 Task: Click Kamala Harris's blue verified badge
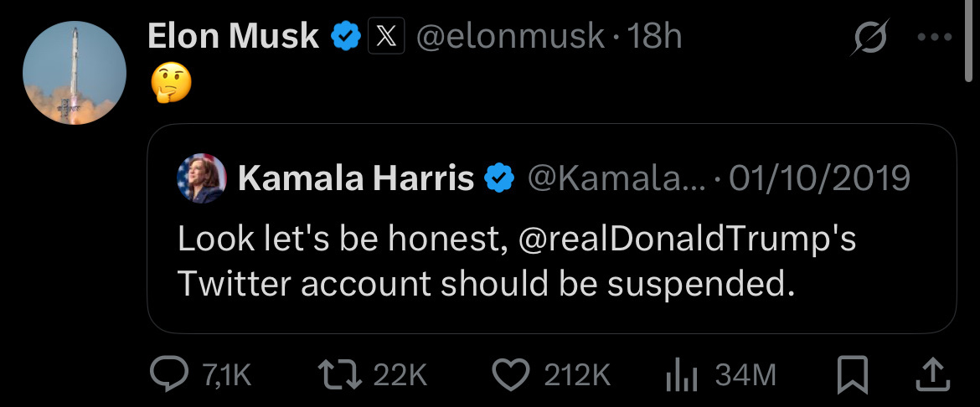pyautogui.click(x=500, y=178)
